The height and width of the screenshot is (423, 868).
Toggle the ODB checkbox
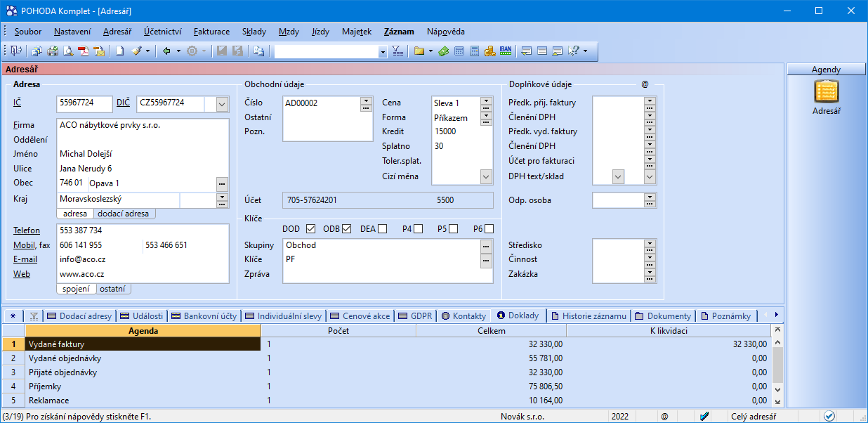click(x=346, y=228)
